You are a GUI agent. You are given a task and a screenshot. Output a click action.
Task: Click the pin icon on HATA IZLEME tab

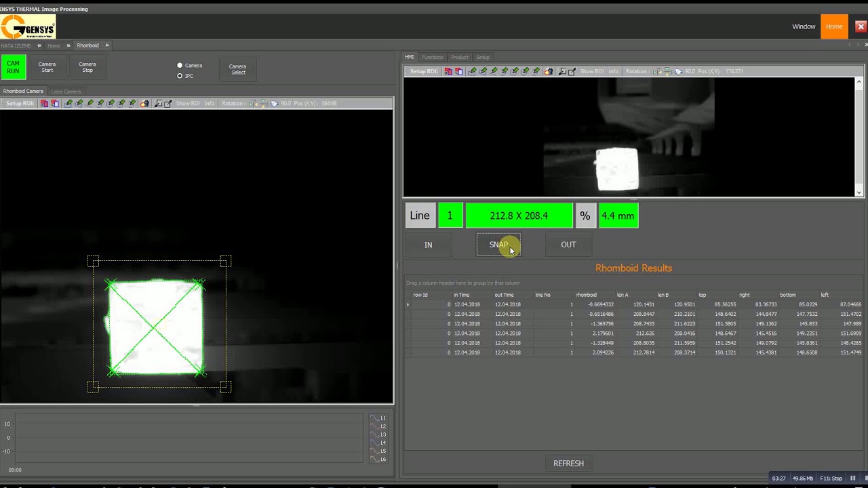(39, 45)
